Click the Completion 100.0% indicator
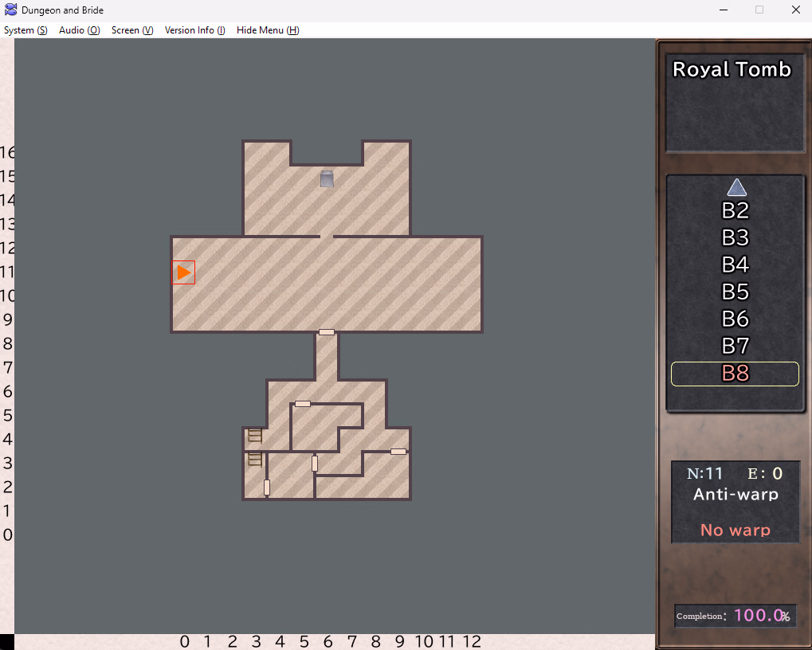 click(x=735, y=616)
